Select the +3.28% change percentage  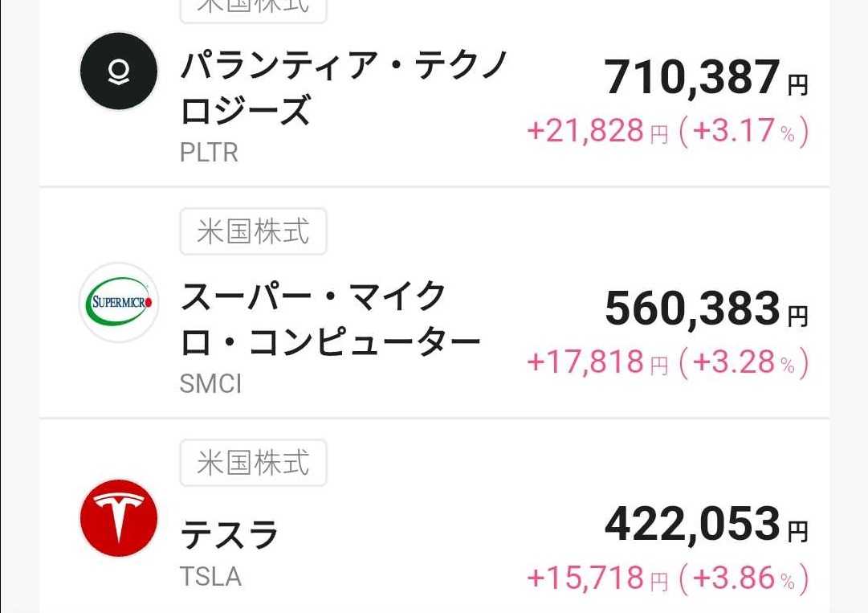pyautogui.click(x=743, y=362)
